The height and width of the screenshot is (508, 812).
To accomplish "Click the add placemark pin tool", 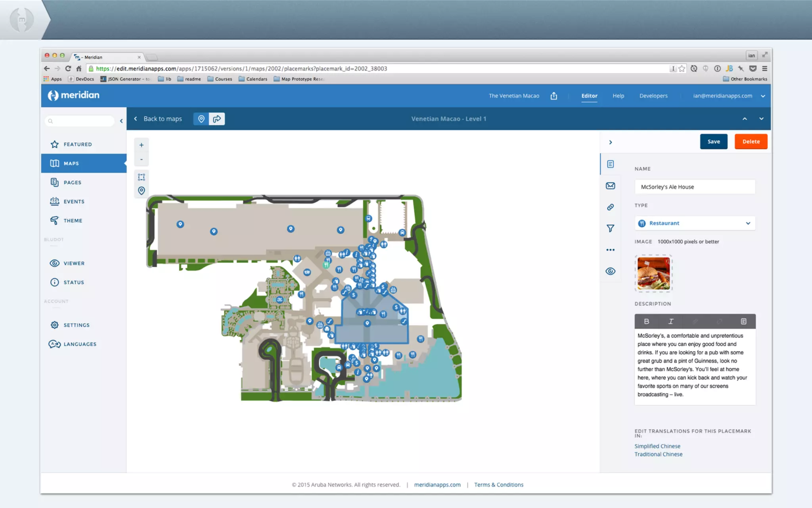I will point(141,191).
